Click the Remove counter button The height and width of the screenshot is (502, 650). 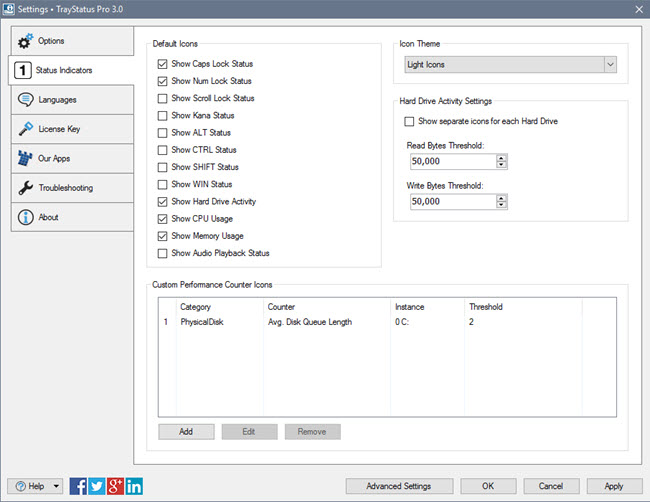tap(313, 432)
